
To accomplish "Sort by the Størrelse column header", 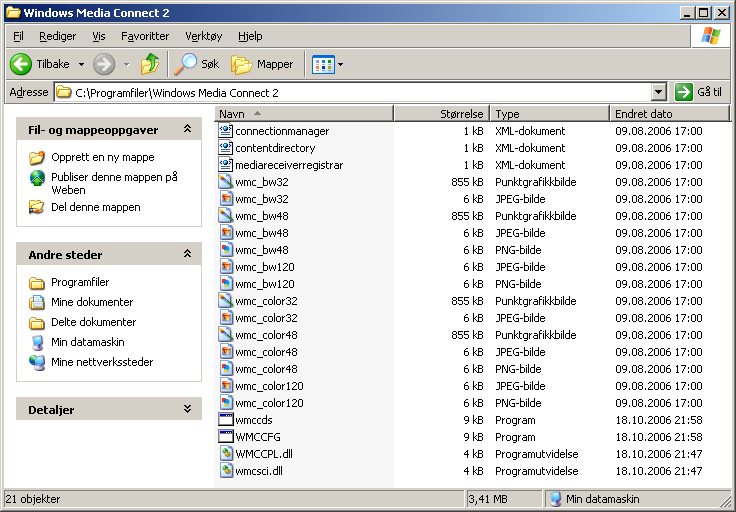I will tap(441, 114).
